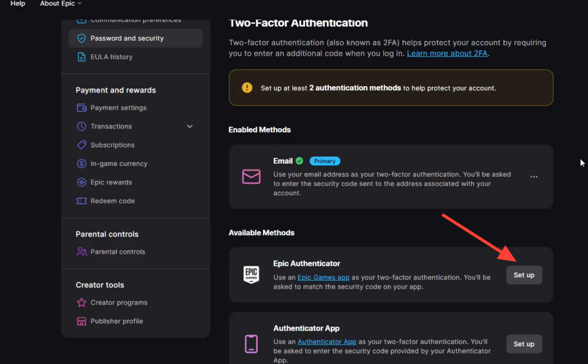Viewport: 588px width, 364px height.
Task: Open the Authenticator App hyperlink
Action: [x=327, y=342]
